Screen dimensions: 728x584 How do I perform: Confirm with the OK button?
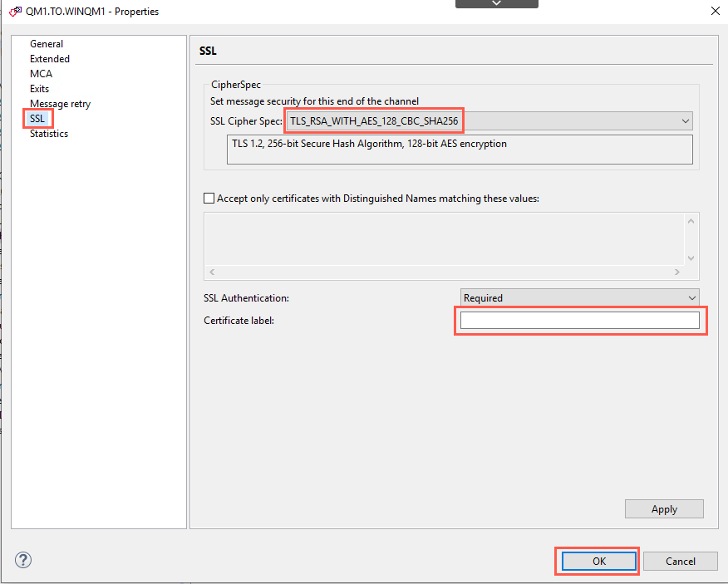598,561
